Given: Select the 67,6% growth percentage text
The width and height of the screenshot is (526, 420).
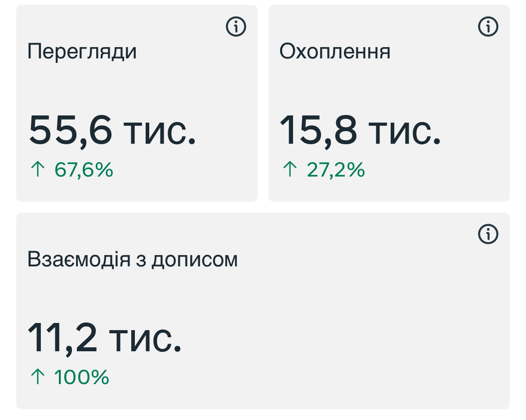Looking at the screenshot, I should [84, 170].
